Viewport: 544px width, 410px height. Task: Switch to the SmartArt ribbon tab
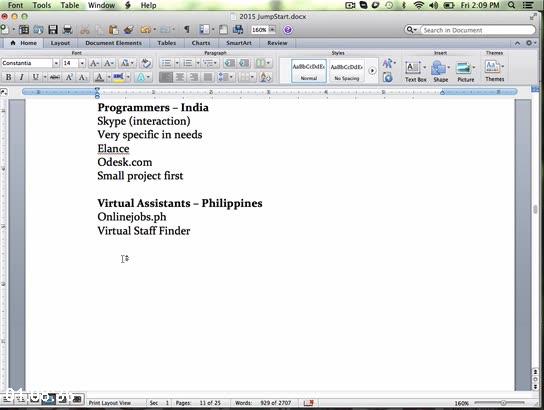(x=239, y=43)
